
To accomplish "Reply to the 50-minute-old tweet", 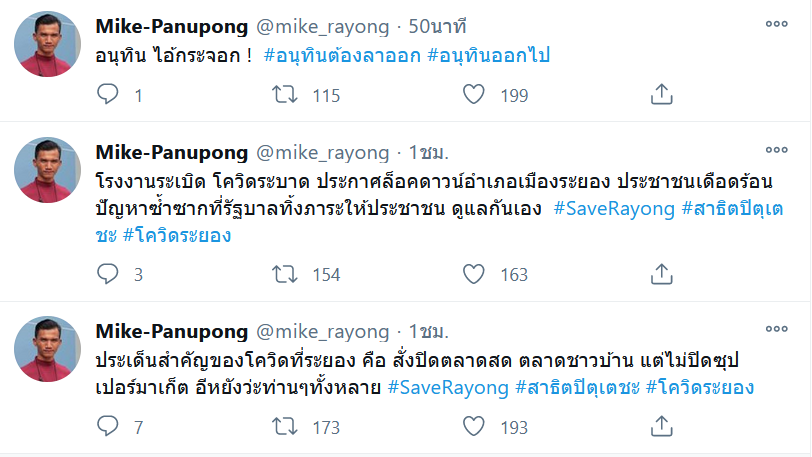I will (109, 94).
